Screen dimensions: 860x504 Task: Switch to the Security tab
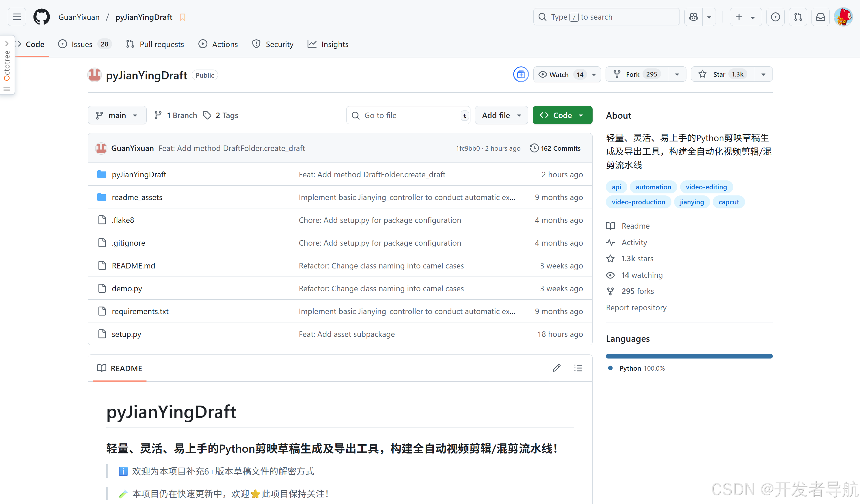[x=273, y=44]
